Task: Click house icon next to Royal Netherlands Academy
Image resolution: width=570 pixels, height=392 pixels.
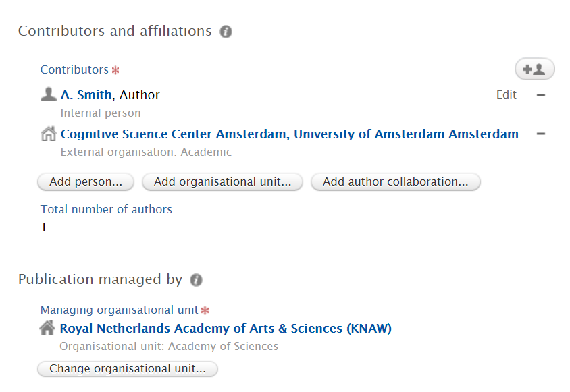Action: pyautogui.click(x=47, y=329)
